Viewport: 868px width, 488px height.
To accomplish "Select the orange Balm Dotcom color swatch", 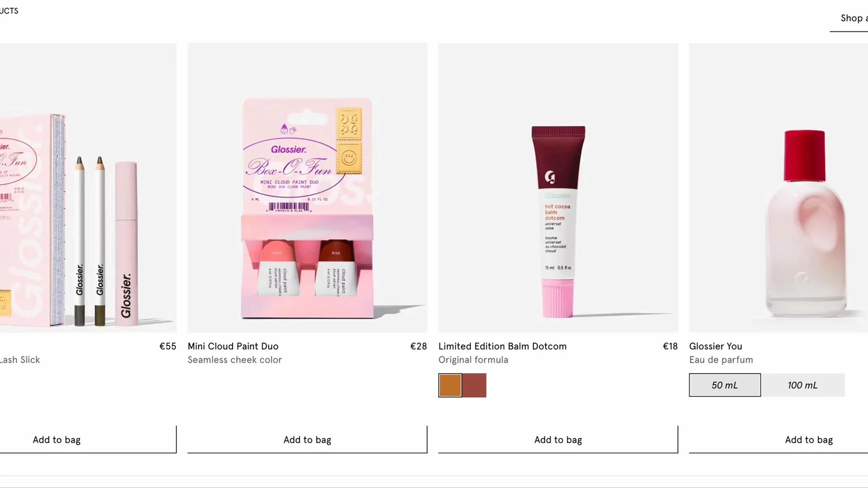I will tap(450, 385).
